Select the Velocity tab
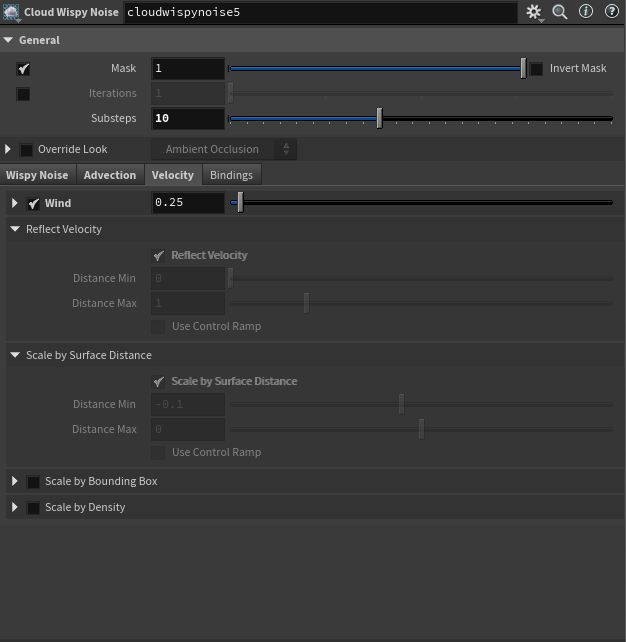This screenshot has width=626, height=642. (x=173, y=175)
